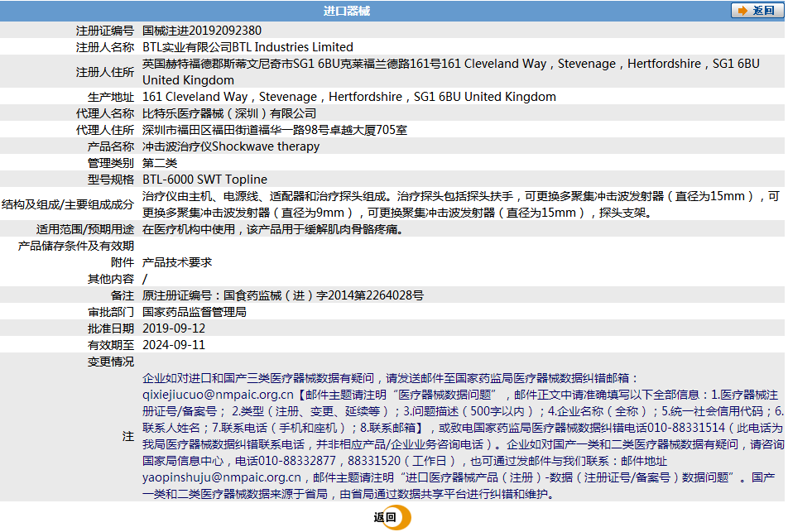Click agent name 比特乐医疗器械(深圳)有限公司

click(229, 113)
